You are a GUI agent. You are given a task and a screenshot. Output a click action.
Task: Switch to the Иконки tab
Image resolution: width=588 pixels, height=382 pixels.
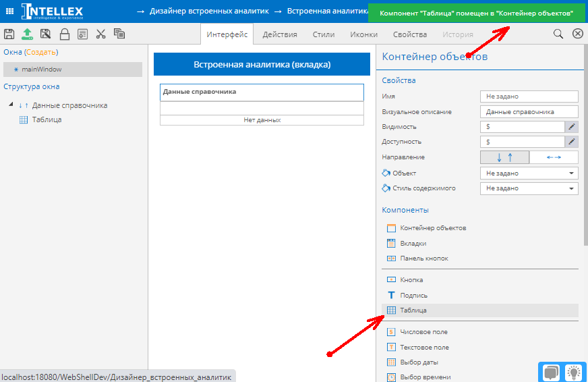click(x=363, y=34)
